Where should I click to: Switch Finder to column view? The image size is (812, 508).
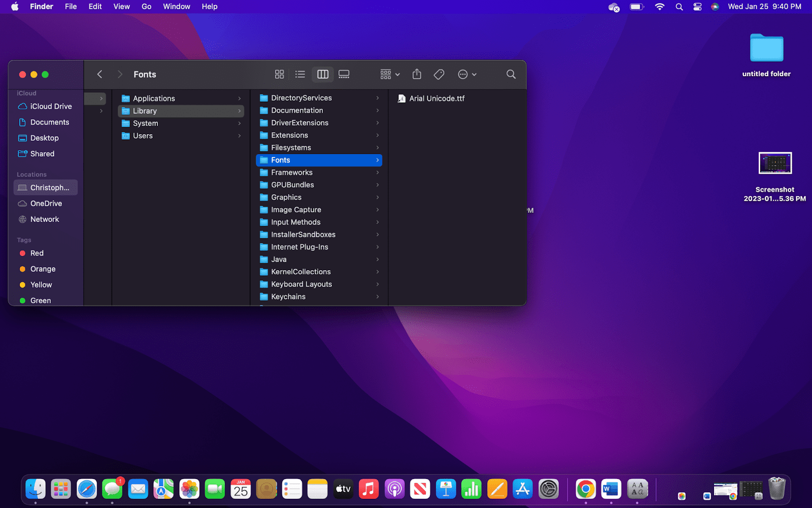(323, 74)
